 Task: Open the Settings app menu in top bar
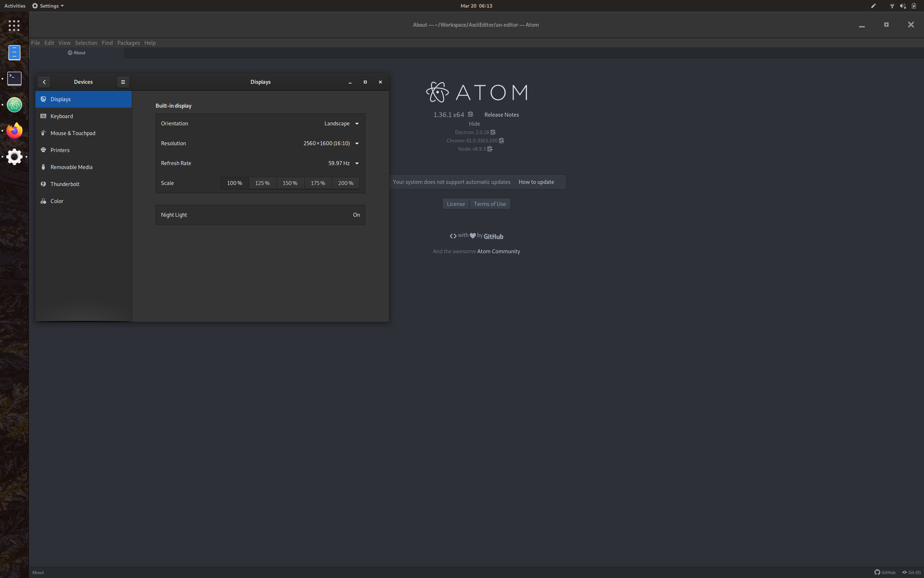coord(48,6)
